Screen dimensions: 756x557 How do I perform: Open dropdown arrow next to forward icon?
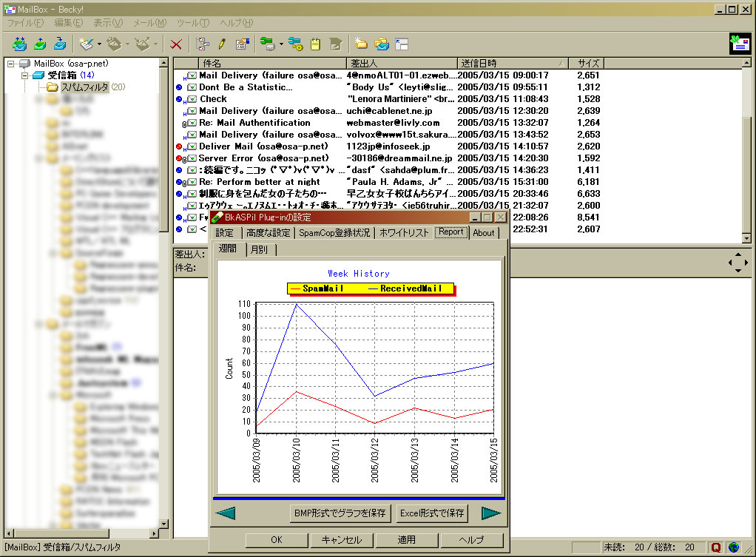coord(155,44)
